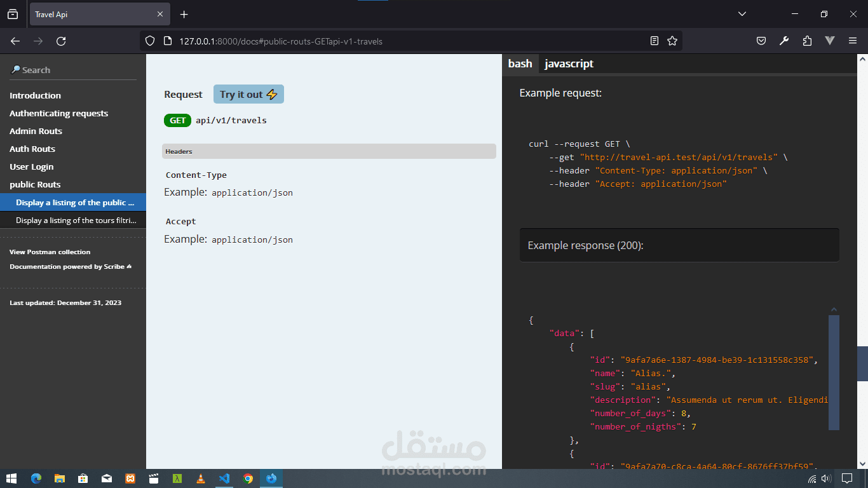This screenshot has height=488, width=868.
Task: Click the response box scroll-up arrow
Action: click(x=834, y=309)
